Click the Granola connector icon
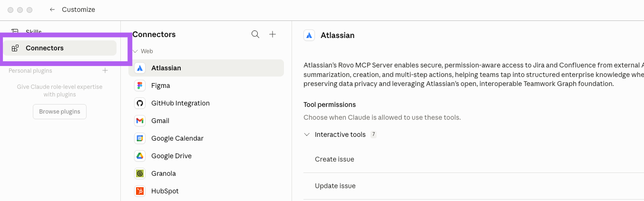Screen dimensions: 644x201 pos(140,173)
